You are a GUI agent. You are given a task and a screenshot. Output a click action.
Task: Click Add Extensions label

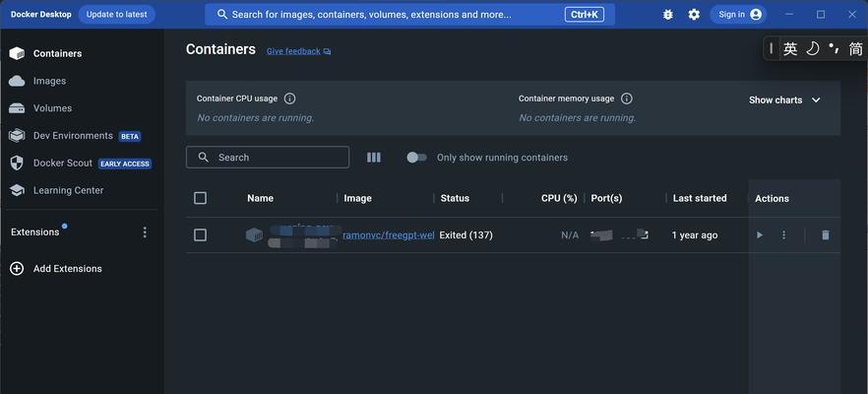[x=68, y=269]
